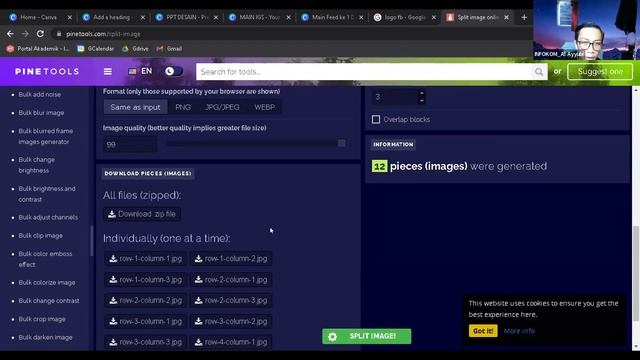
Task: Select PNG output format
Action: (x=183, y=107)
